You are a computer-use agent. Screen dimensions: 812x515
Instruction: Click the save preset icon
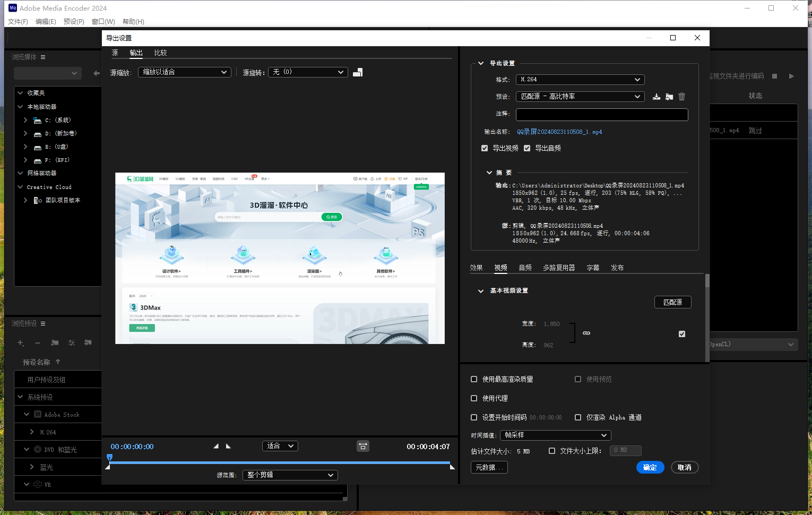[656, 97]
